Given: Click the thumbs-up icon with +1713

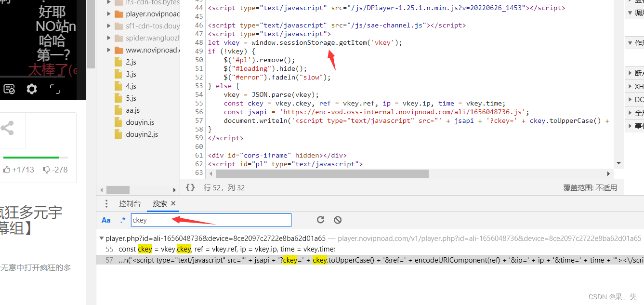Looking at the screenshot, I should tap(7, 170).
